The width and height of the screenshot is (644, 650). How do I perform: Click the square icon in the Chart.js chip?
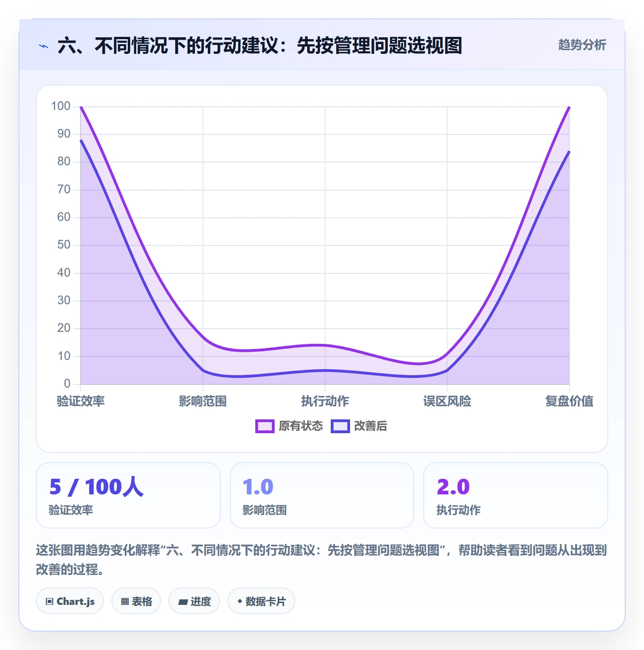[x=50, y=602]
